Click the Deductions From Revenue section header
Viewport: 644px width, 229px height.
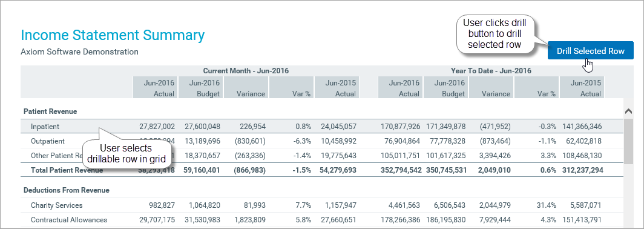click(67, 190)
